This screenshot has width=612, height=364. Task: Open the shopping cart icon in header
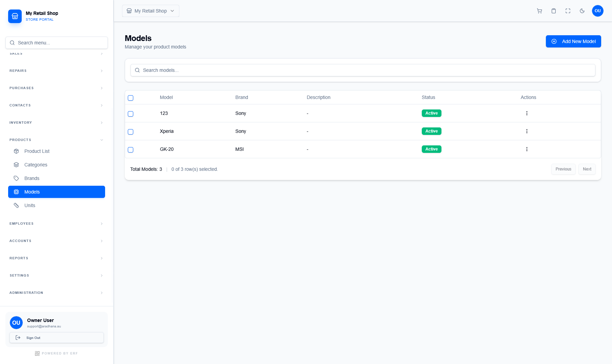tap(539, 11)
